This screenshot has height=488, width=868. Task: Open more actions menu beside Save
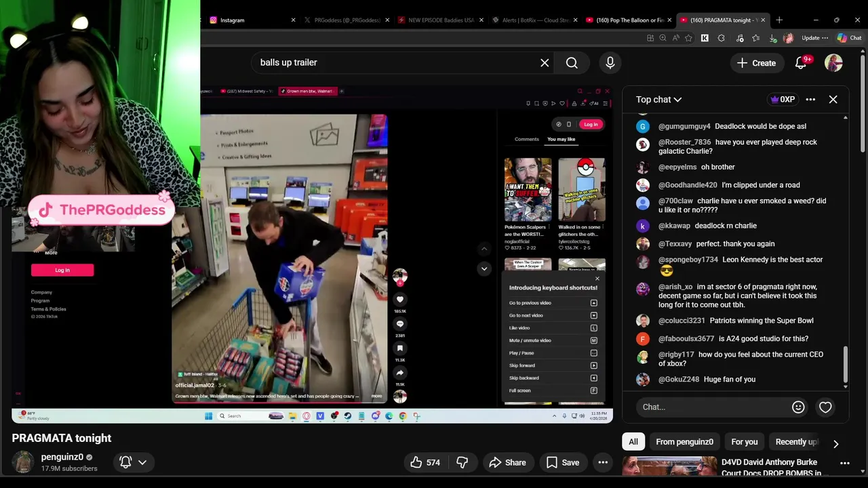point(603,462)
